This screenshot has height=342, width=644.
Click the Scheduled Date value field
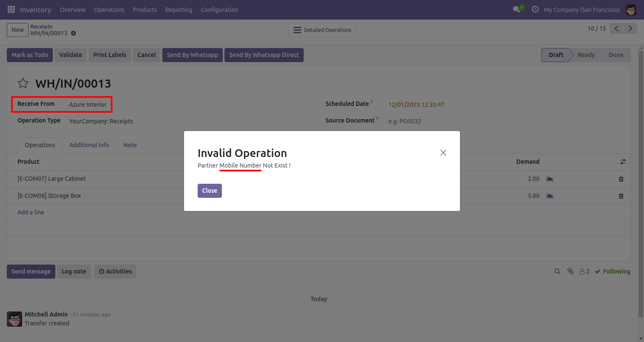point(416,105)
